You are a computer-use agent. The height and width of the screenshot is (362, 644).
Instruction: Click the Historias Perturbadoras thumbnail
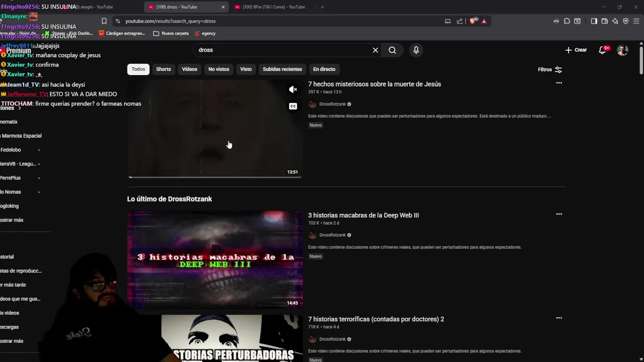pyautogui.click(x=231, y=338)
